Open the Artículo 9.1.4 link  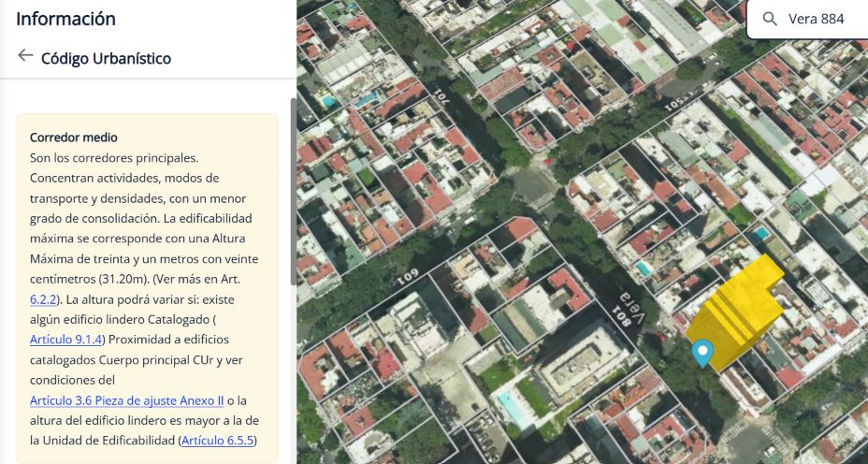pyautogui.click(x=67, y=340)
